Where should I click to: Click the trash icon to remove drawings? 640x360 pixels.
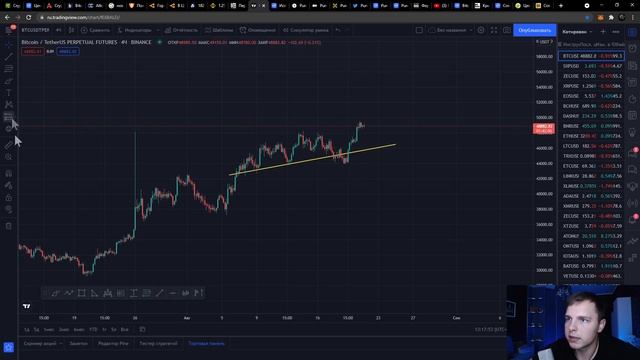pyautogui.click(x=9, y=226)
